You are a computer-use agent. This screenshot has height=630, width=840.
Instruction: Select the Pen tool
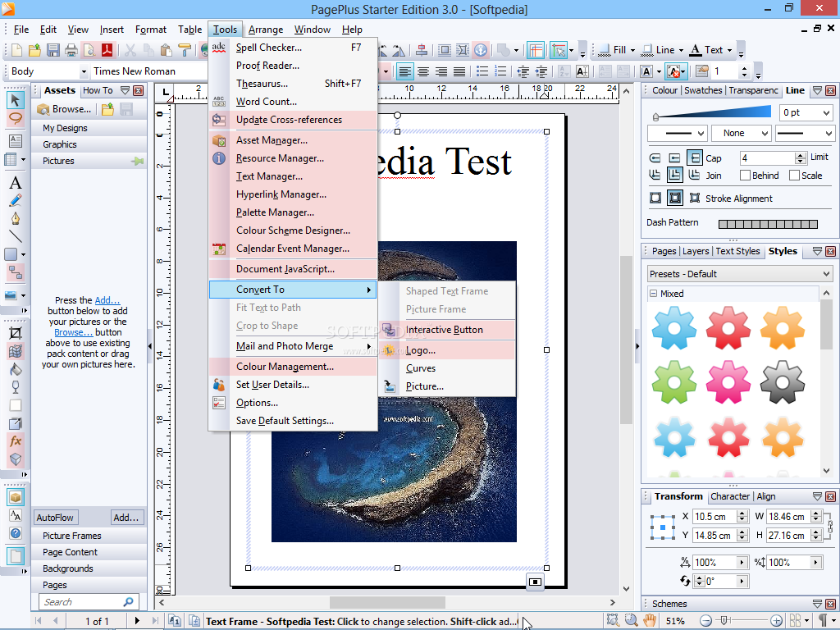15,218
